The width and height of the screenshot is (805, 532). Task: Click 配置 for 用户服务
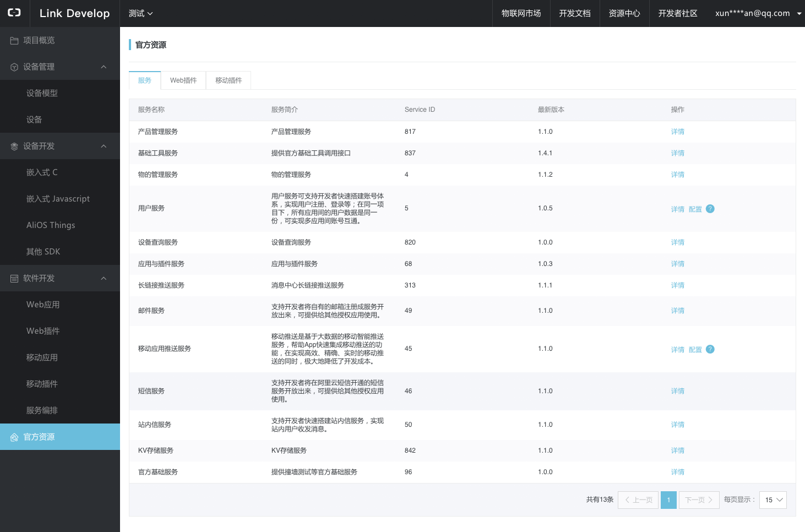(695, 209)
